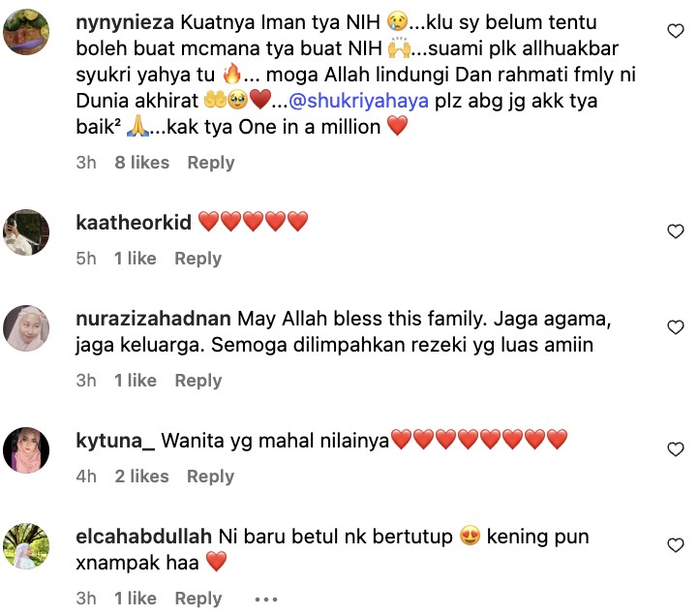This screenshot has width=699, height=616.
Task: Reply to kytuna_ comment
Action: click(211, 477)
